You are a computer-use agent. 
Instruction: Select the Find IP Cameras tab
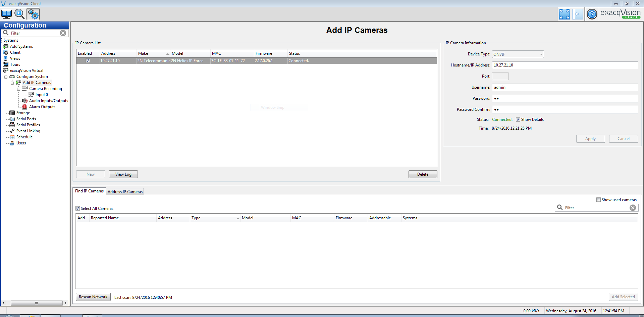(89, 191)
